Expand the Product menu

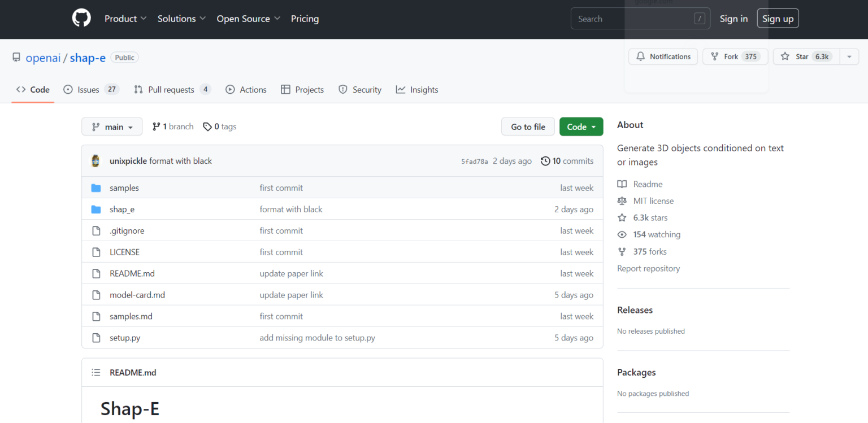pos(125,19)
